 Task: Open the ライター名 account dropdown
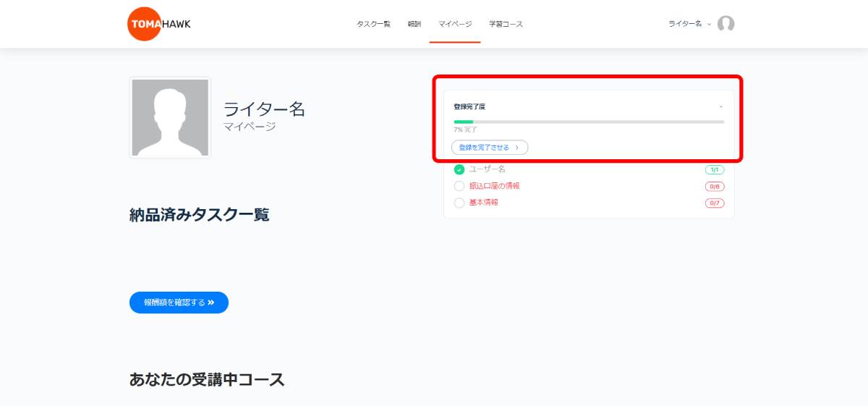coord(689,24)
